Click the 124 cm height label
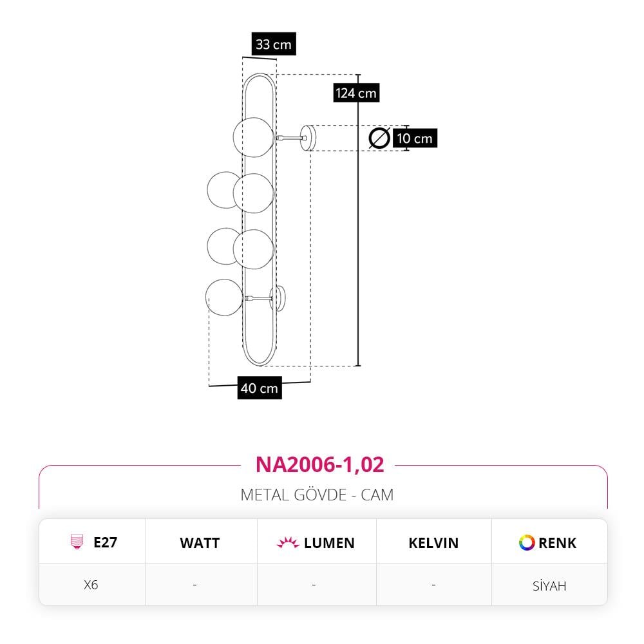 356,93
